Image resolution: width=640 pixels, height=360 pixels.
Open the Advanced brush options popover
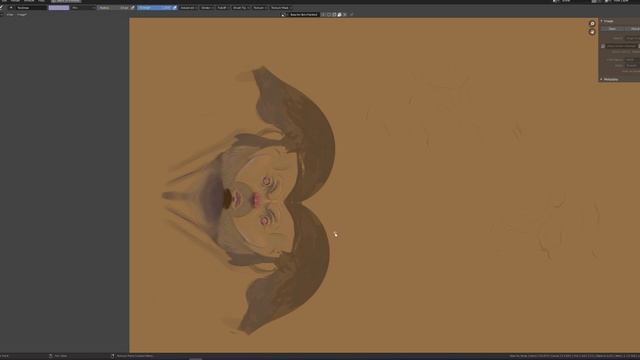188,8
